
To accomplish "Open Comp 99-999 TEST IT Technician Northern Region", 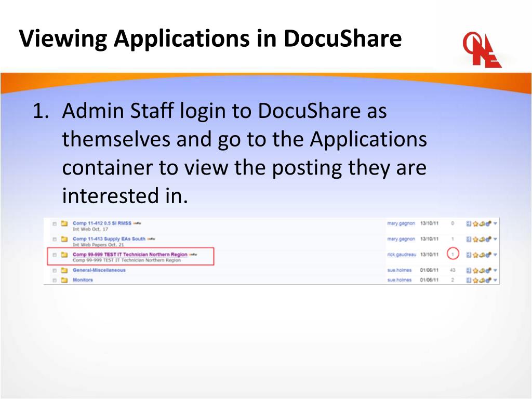I will pyautogui.click(x=130, y=255).
